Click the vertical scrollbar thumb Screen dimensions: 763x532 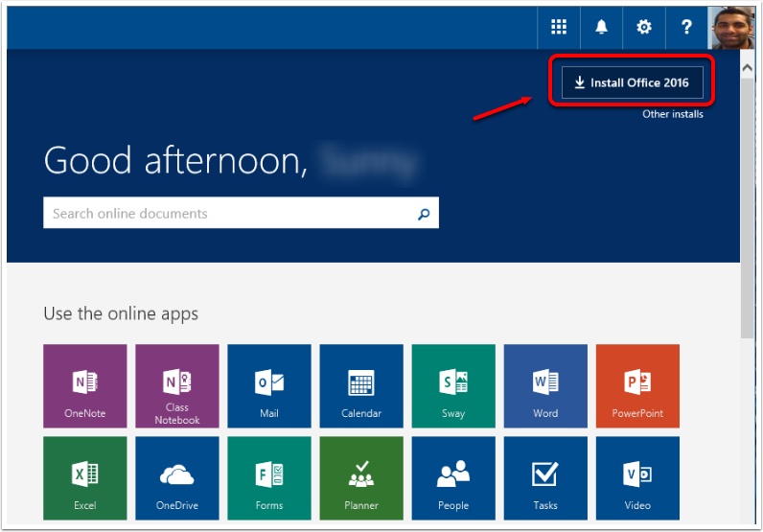(x=748, y=208)
